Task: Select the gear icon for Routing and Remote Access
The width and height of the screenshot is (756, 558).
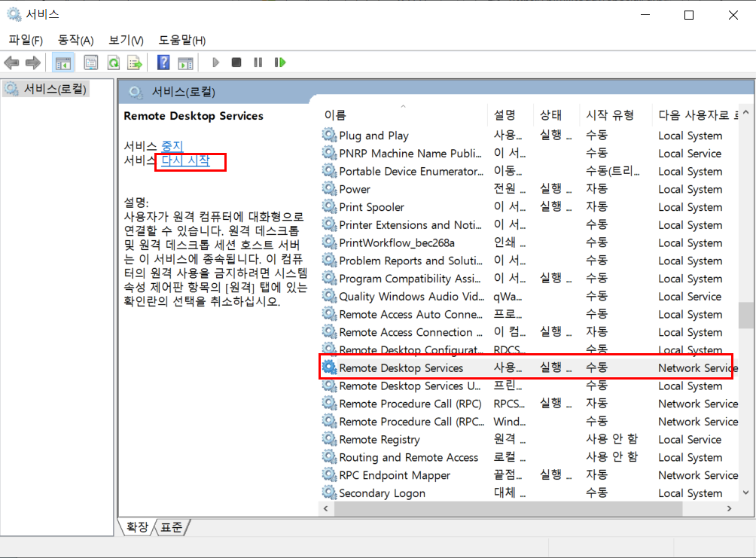Action: 329,457
